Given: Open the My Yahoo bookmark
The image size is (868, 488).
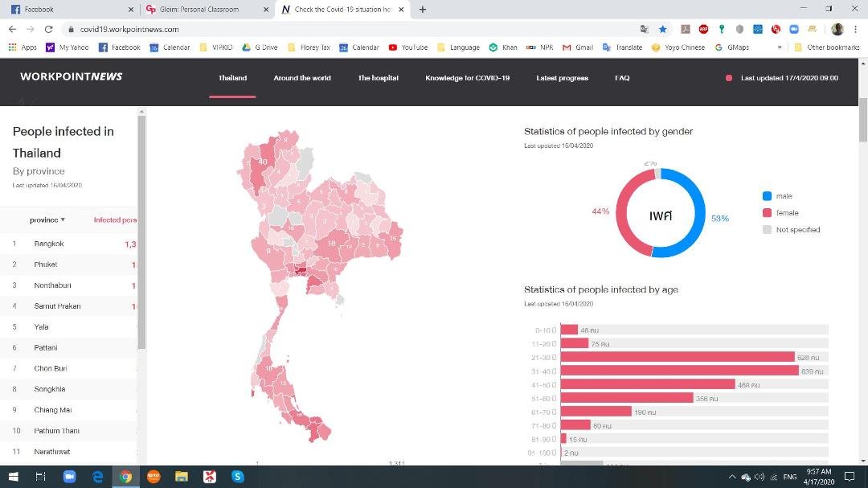Looking at the screenshot, I should [67, 47].
